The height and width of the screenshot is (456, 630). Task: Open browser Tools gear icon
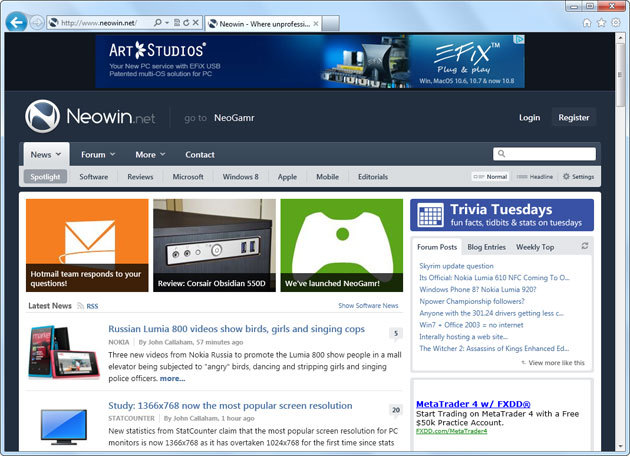[x=616, y=23]
